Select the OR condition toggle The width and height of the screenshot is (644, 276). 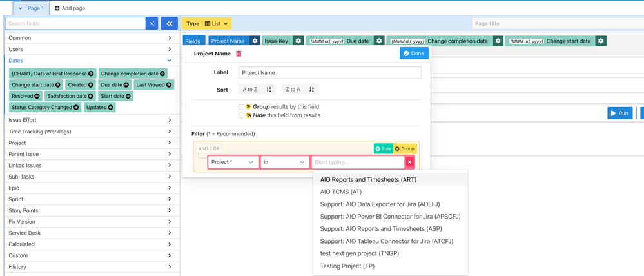[216, 148]
